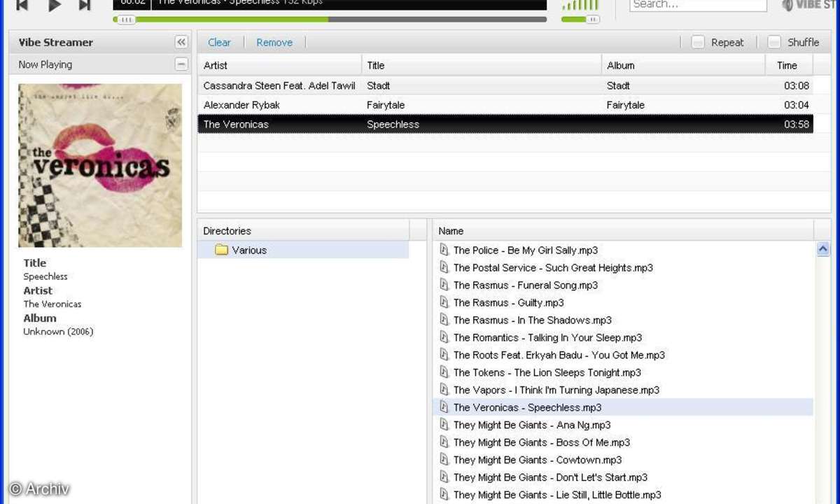840x504 pixels.
Task: Click the previous track button
Action: (x=22, y=5)
